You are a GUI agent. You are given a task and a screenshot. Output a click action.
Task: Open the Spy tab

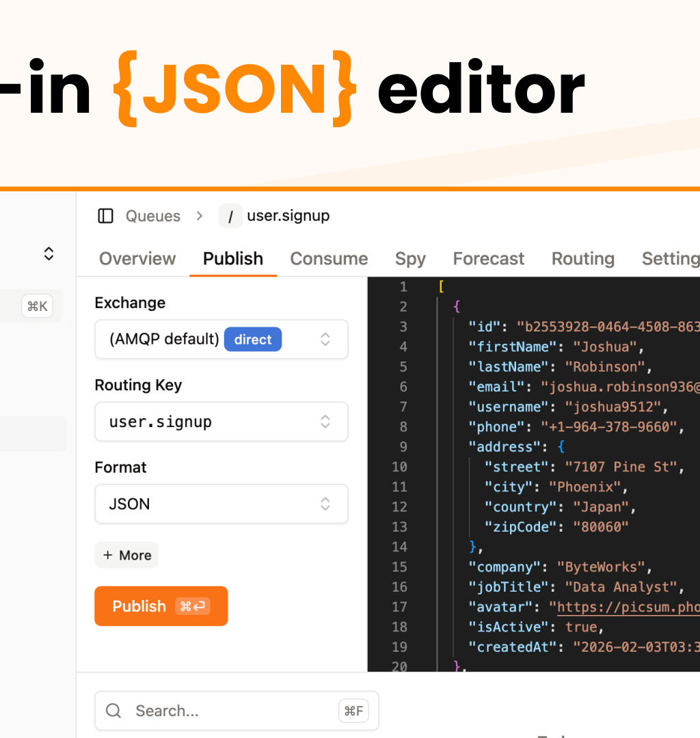click(x=410, y=258)
